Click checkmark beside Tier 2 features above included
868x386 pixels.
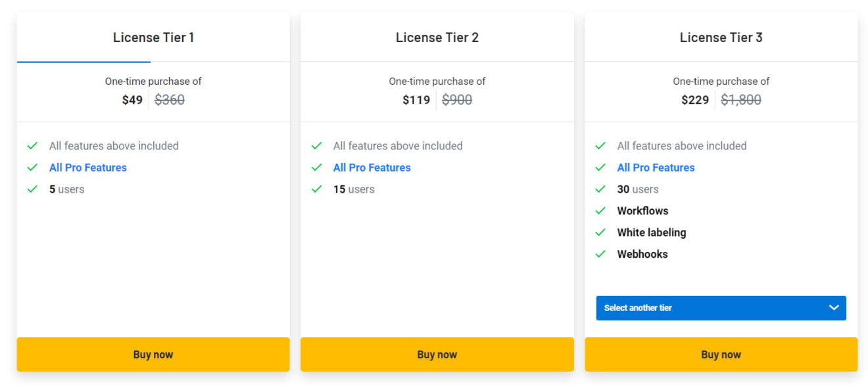(x=316, y=146)
